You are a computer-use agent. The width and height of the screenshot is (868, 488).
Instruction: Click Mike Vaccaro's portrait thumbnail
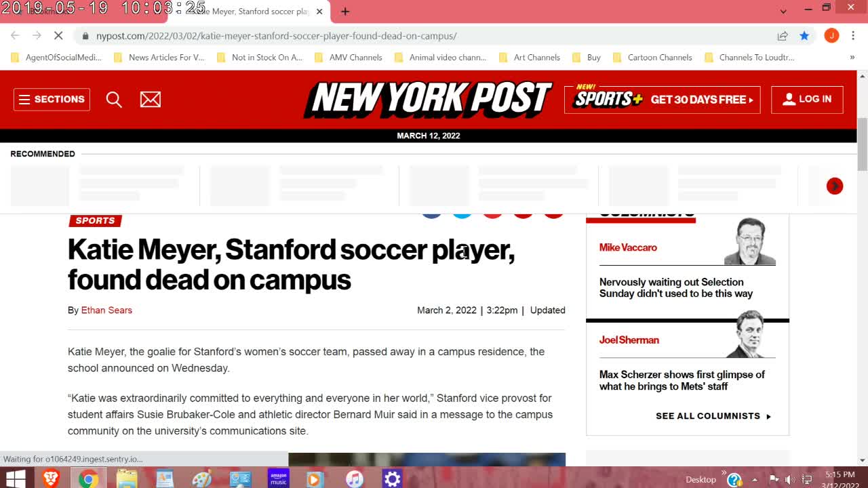click(749, 241)
